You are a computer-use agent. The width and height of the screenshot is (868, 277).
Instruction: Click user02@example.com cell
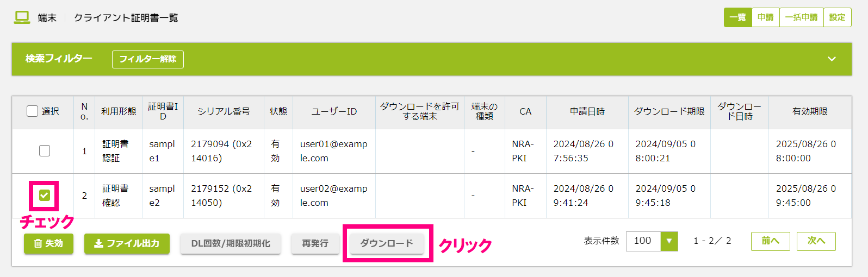334,196
